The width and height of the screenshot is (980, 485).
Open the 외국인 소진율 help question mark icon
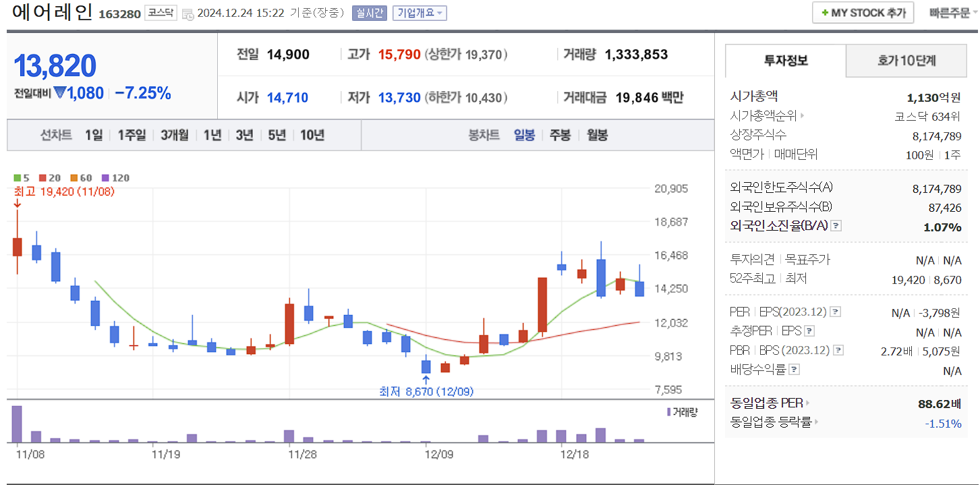(836, 226)
